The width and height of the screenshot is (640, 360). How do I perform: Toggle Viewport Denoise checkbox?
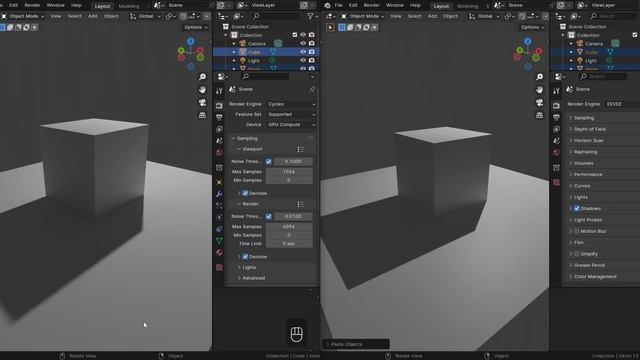pos(245,193)
